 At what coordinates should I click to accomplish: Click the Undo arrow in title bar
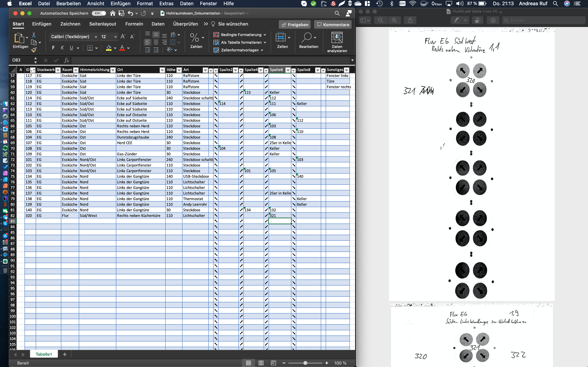130,13
